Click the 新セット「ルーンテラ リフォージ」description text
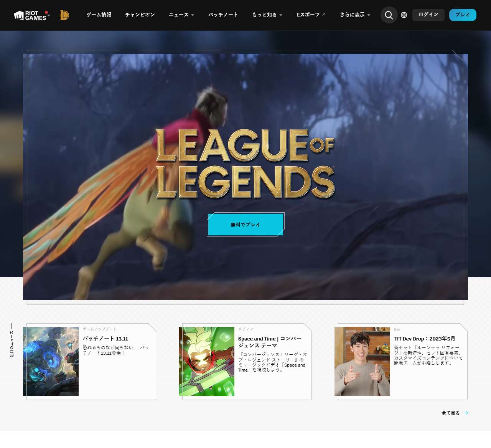The image size is (491, 448). pyautogui.click(x=428, y=355)
